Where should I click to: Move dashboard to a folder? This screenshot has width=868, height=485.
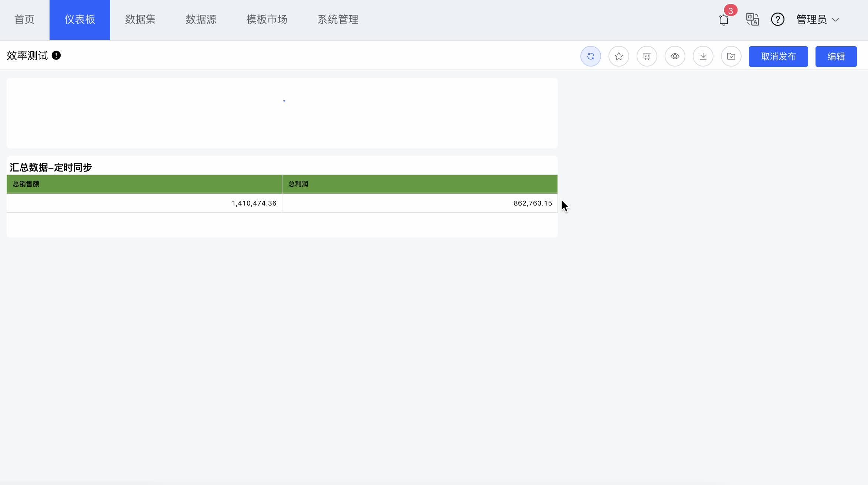pos(731,56)
